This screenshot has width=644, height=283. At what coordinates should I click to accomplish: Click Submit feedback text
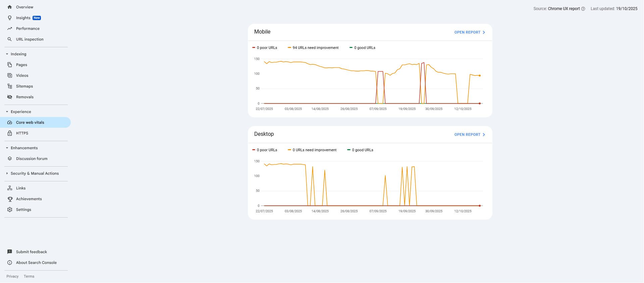[32, 252]
